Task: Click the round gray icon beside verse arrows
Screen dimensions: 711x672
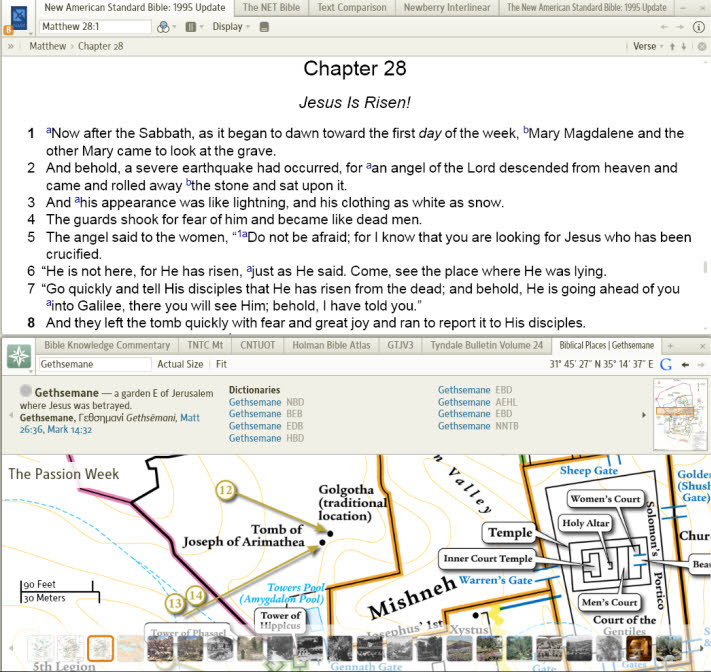Action: pyautogui.click(x=701, y=46)
